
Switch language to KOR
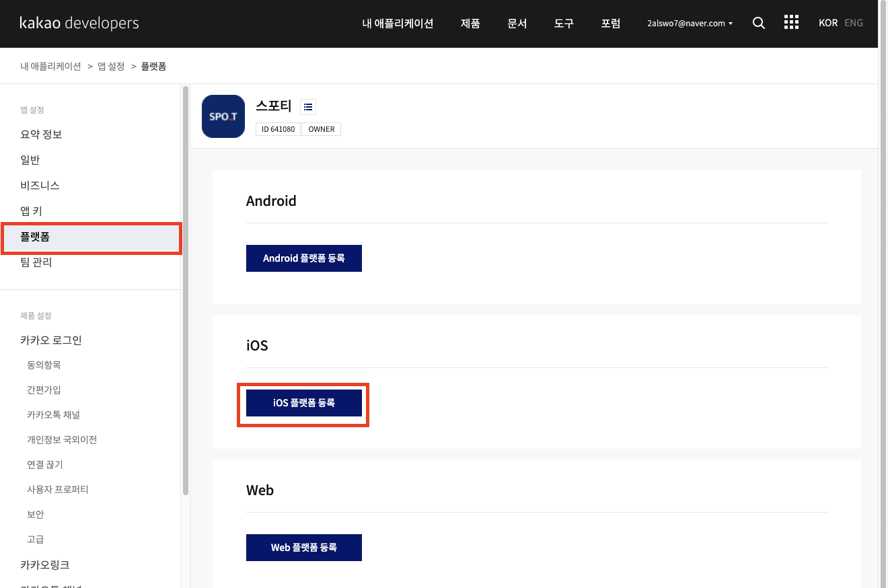click(x=828, y=23)
